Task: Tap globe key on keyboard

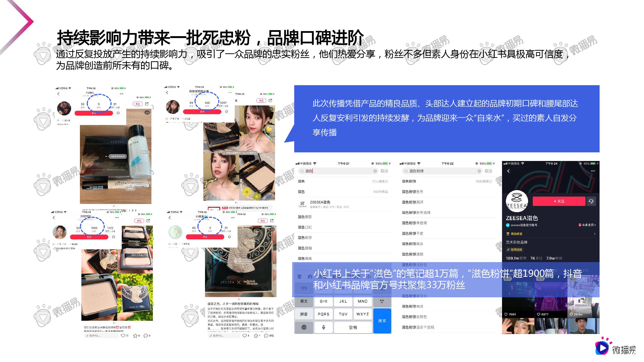Action: [304, 327]
